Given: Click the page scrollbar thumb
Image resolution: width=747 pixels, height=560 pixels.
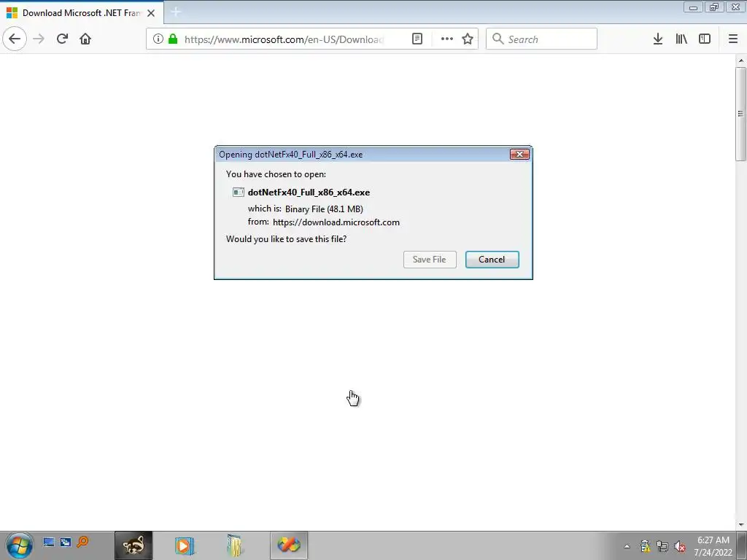Looking at the screenshot, I should 741,114.
